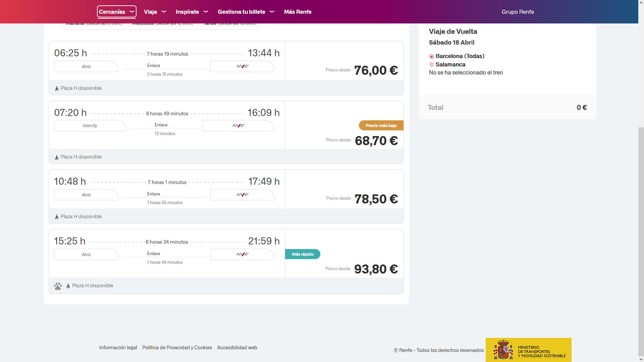Click the Ministerio de Transportes logo
The width and height of the screenshot is (644, 362).
(x=528, y=350)
